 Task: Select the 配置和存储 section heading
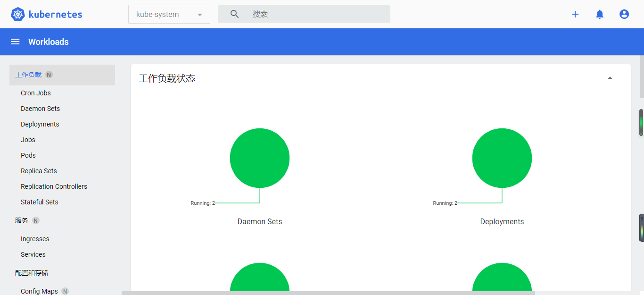[x=32, y=273]
